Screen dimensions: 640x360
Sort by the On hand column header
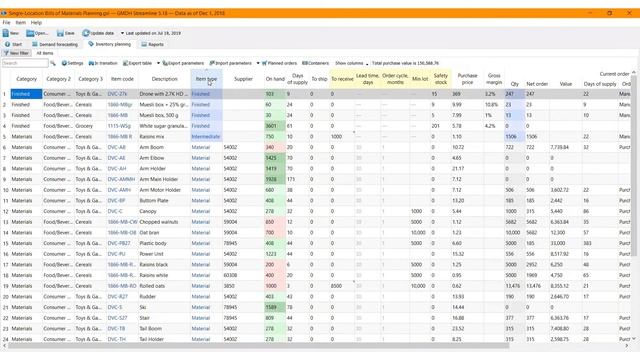275,79
